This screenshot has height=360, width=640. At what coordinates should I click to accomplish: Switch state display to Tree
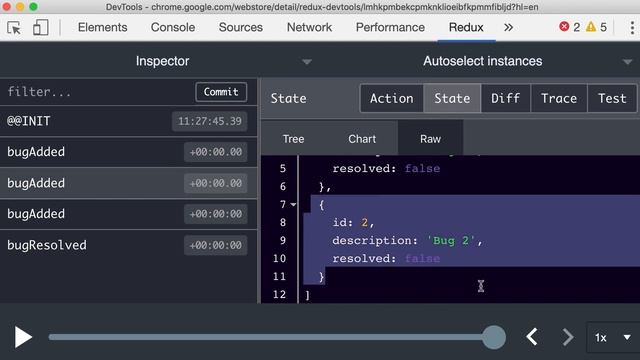(293, 139)
